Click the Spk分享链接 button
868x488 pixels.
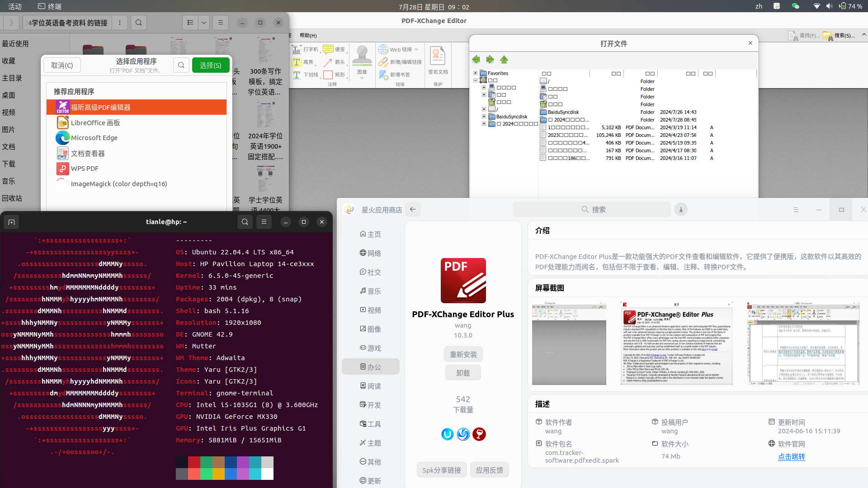(442, 470)
